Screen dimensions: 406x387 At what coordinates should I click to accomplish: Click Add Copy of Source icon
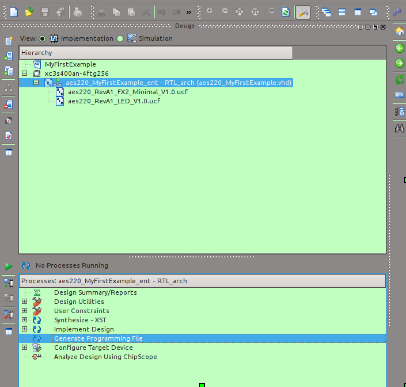(9, 71)
